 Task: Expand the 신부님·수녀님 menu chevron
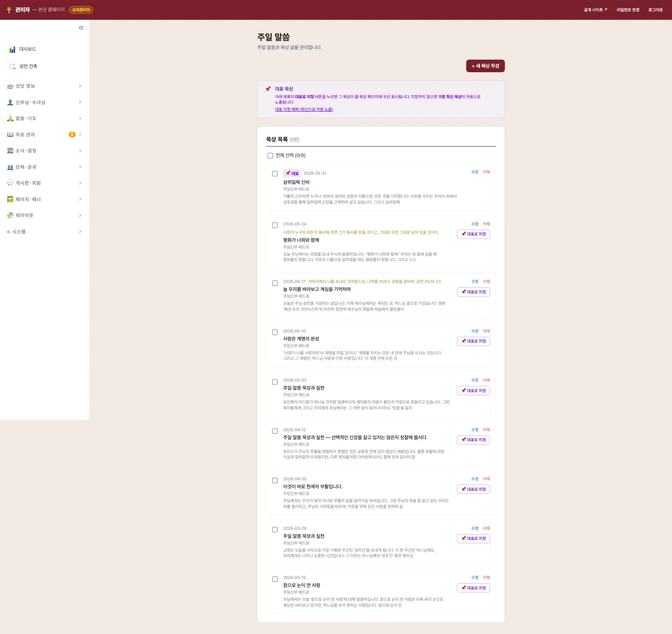[x=80, y=102]
